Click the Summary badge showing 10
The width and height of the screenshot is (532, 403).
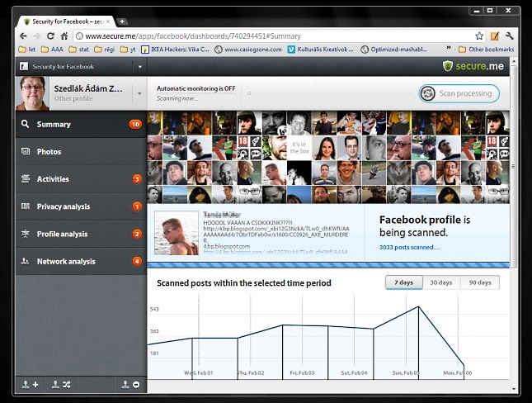pos(135,125)
